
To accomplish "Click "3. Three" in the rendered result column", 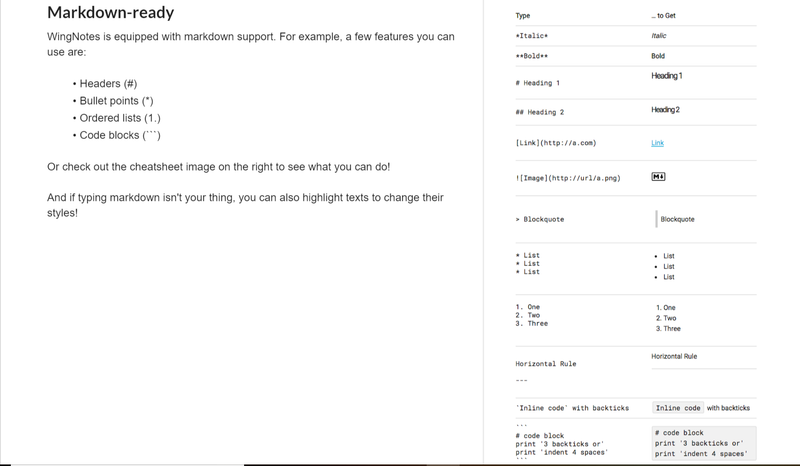I will pos(668,329).
